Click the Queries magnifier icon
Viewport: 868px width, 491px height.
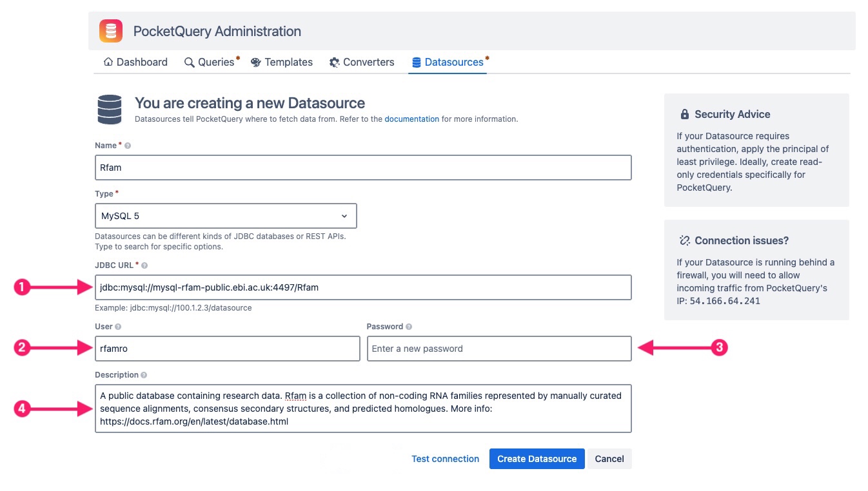(189, 63)
